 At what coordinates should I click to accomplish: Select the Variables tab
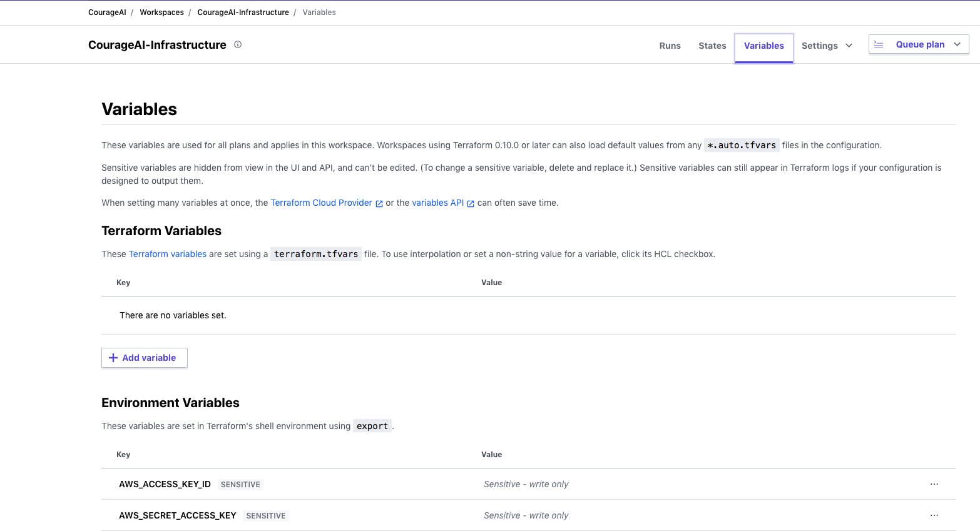(764, 48)
